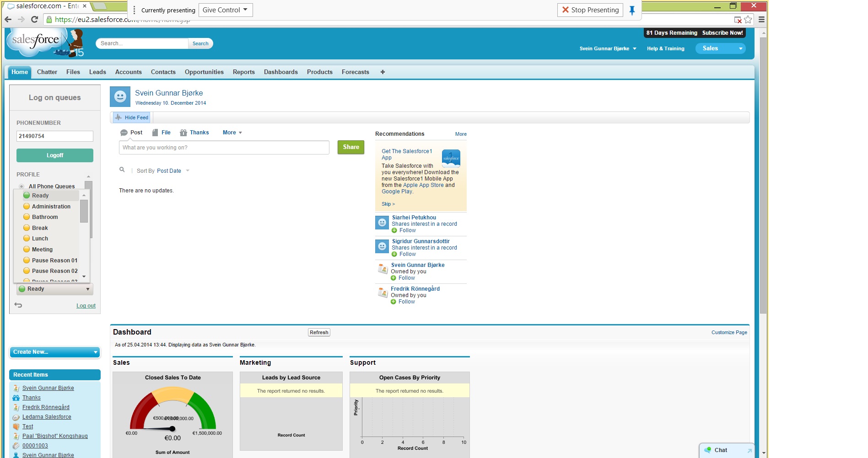Image resolution: width=868 pixels, height=458 pixels.
Task: Open the Customize Page link
Action: [x=729, y=332]
